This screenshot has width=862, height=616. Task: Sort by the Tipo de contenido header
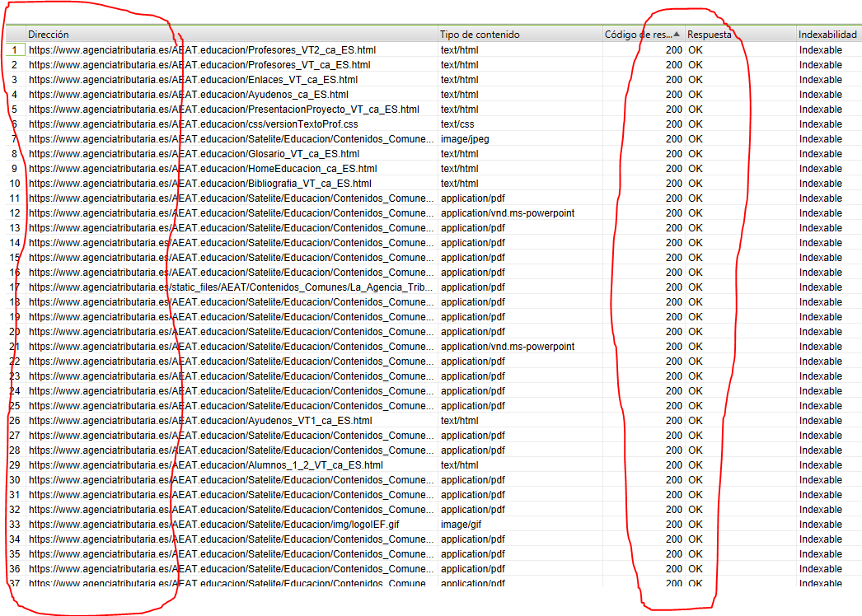(480, 34)
